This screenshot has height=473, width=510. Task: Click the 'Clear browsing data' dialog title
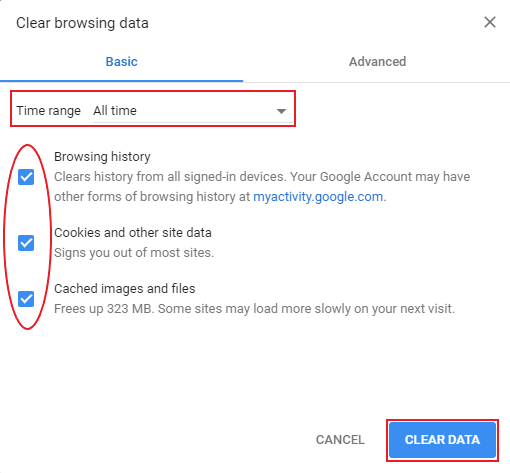coord(82,23)
